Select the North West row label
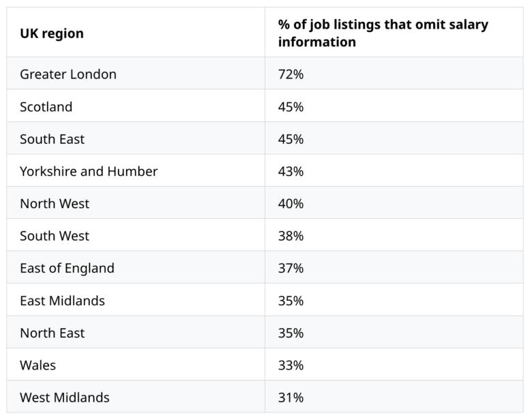Viewport: 532px width, 418px height. [x=55, y=204]
